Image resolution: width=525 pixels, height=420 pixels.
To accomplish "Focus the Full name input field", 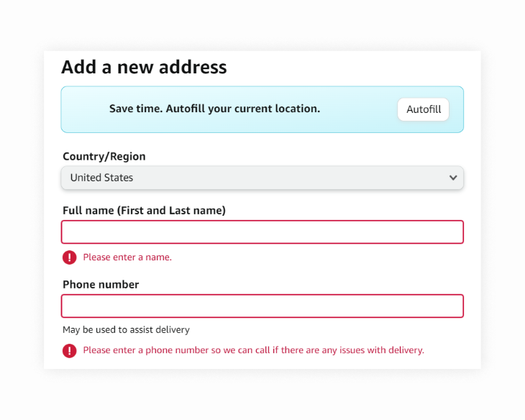I will click(262, 232).
